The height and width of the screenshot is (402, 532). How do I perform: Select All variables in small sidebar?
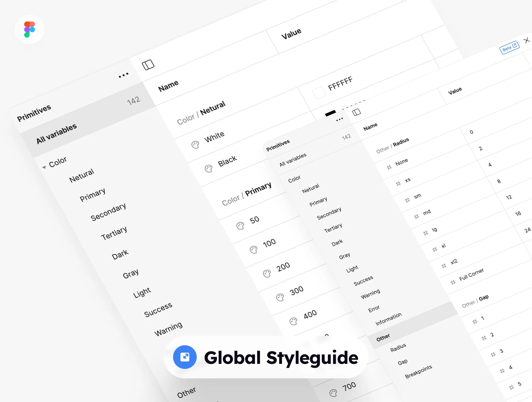pos(293,160)
